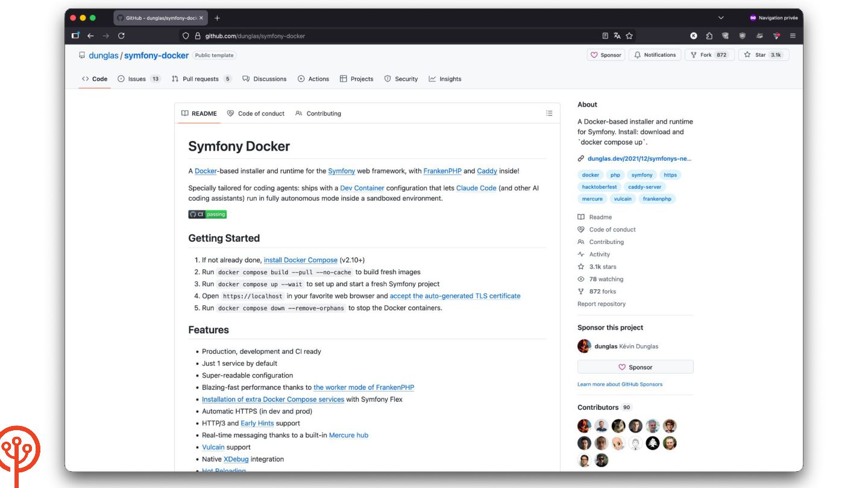Open the README outline icon
The image size is (868, 488).
[x=549, y=113]
